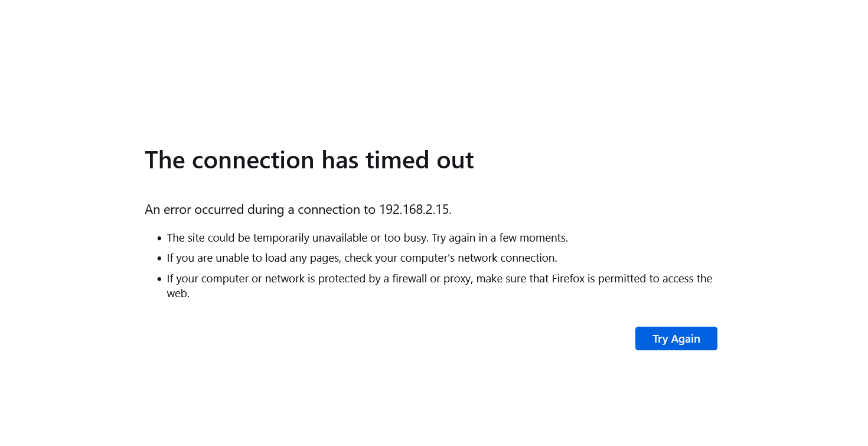Click the IP address 192.168.2.15
The height and width of the screenshot is (446, 868).
415,209
